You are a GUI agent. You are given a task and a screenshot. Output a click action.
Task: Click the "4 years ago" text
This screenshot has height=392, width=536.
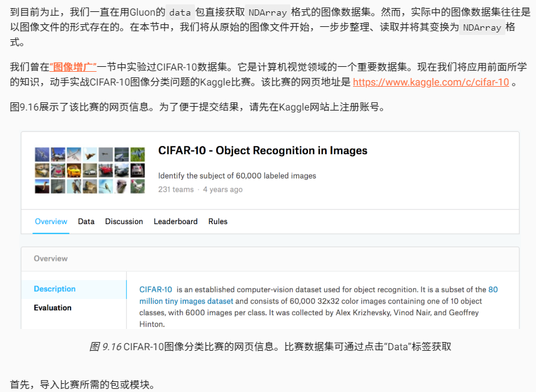pyautogui.click(x=222, y=190)
